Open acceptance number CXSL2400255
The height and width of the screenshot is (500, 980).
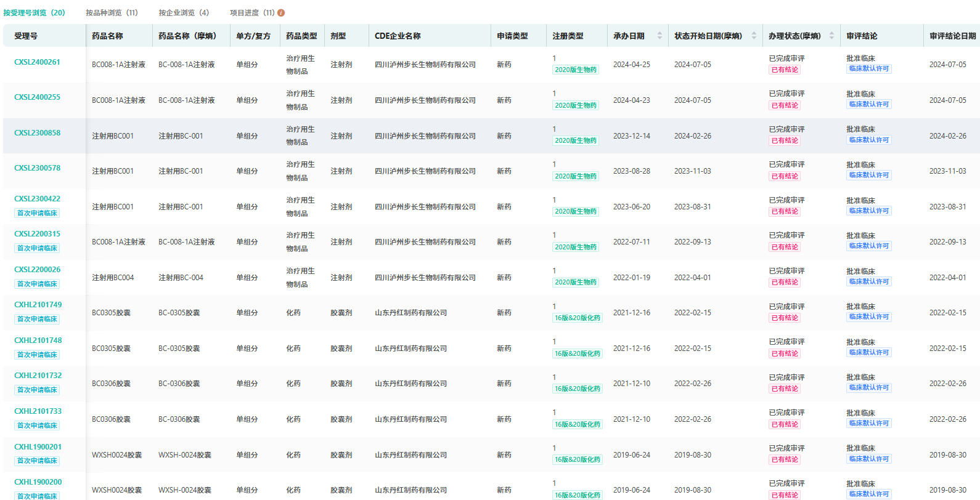[38, 97]
